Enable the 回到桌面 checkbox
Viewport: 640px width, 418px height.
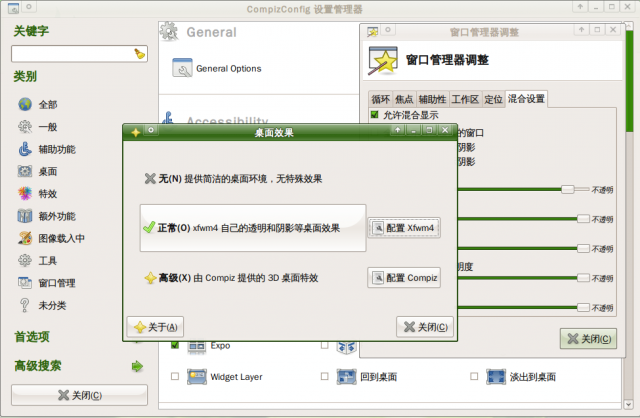[x=324, y=376]
